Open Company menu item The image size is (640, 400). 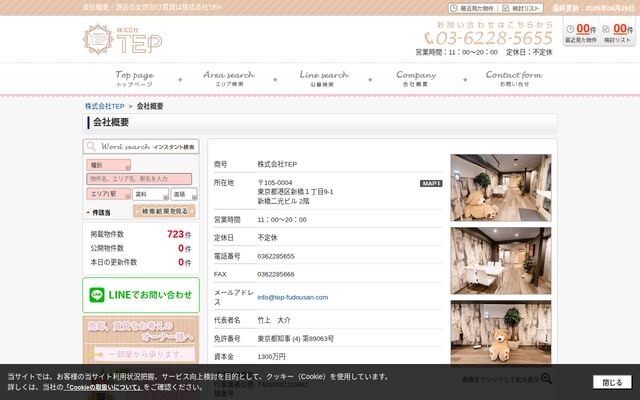[416, 78]
